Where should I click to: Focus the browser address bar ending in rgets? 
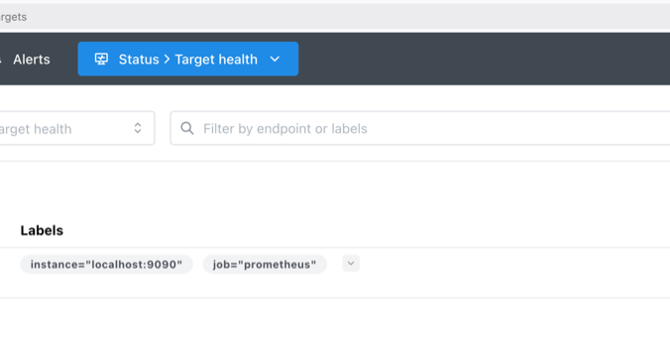point(335,17)
